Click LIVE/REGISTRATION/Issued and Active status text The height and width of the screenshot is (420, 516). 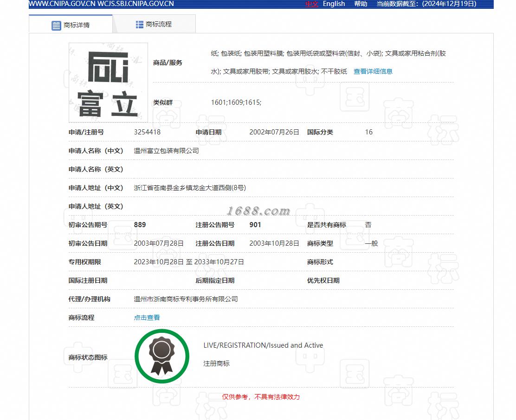tap(263, 345)
